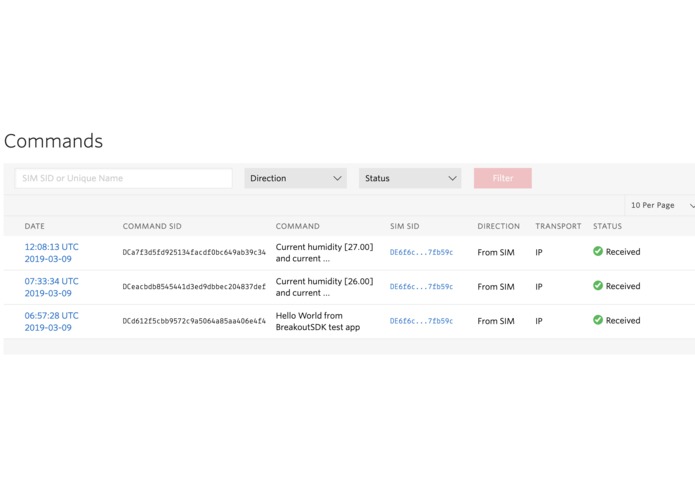Click the Received status text in the 12:08:13 row
This screenshot has height=494, width=695.
coord(623,252)
